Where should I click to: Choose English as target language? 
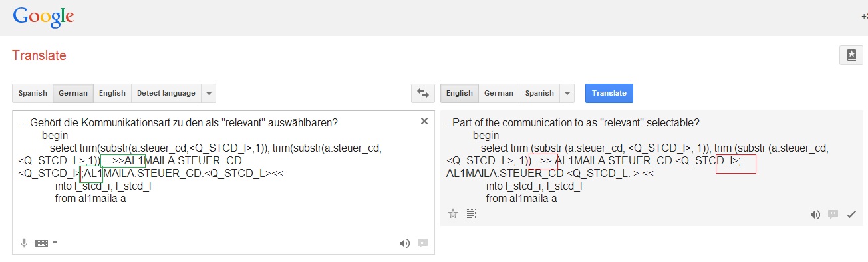(x=460, y=93)
